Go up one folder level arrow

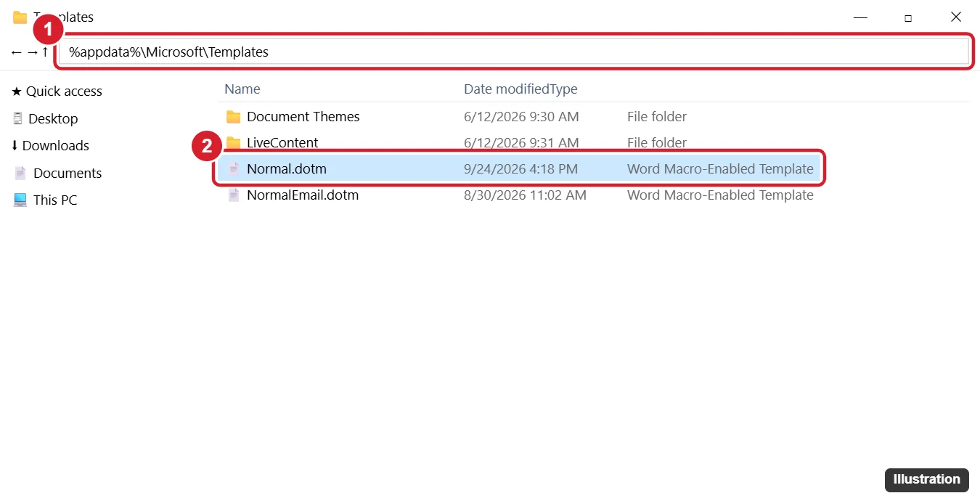(x=45, y=52)
